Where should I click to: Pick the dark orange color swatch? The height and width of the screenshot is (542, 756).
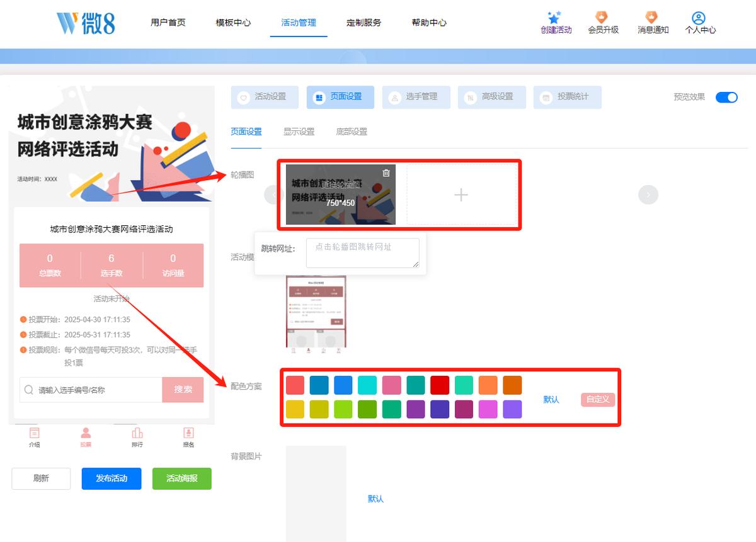(512, 385)
